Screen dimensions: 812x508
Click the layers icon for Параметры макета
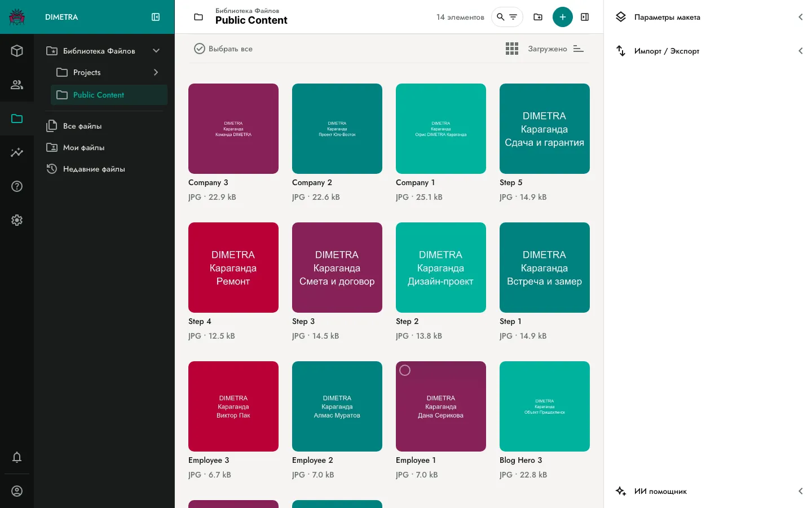[621, 17]
